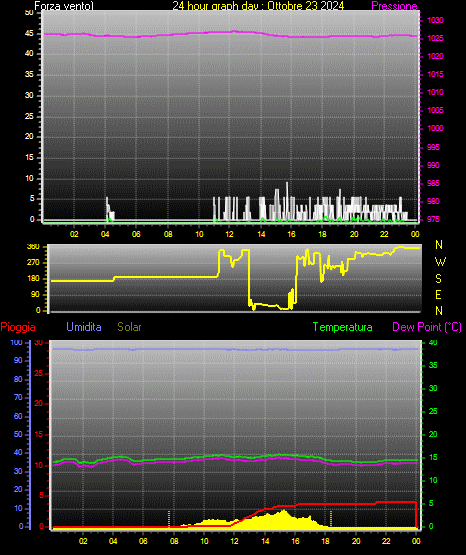Image resolution: width=466 pixels, height=555 pixels.
Task: Select the Solar legend label
Action: pyautogui.click(x=129, y=327)
